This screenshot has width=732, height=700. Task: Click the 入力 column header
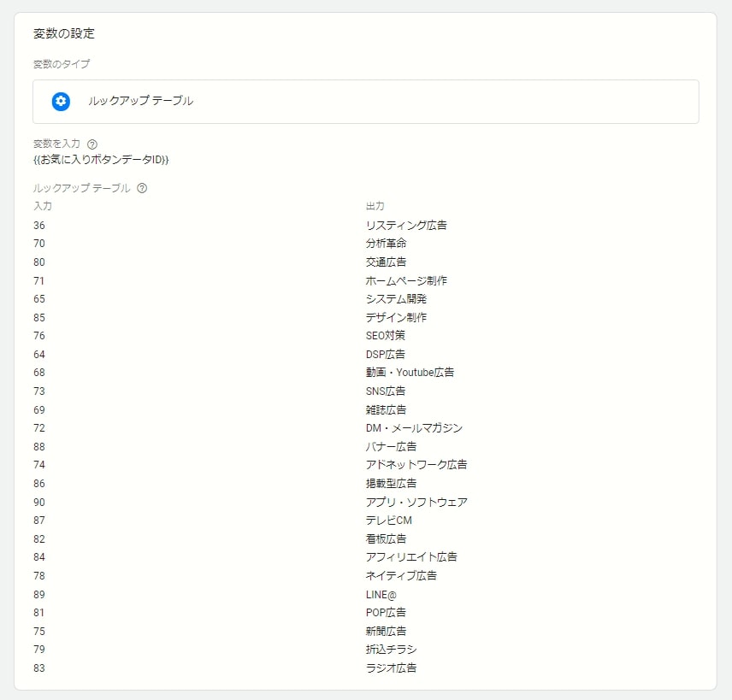point(43,206)
